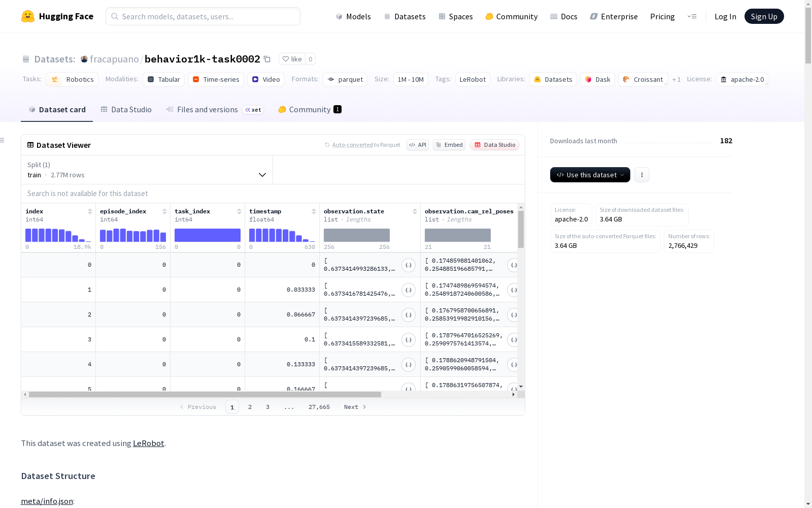Image resolution: width=812 pixels, height=508 pixels.
Task: Open the meta/info.json link
Action: 47,501
